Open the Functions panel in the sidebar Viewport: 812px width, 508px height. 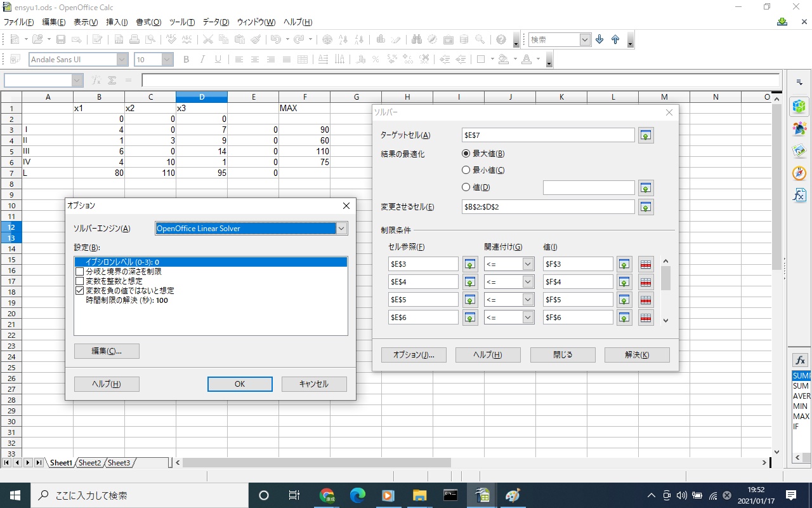click(x=799, y=195)
